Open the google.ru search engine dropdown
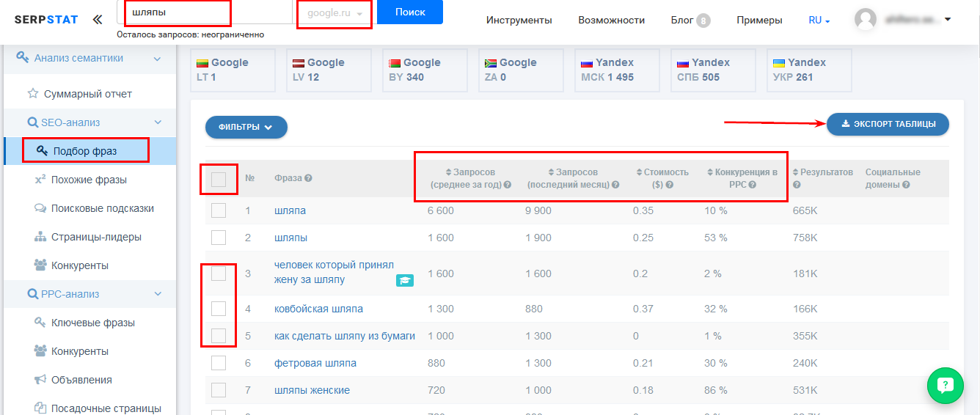 pyautogui.click(x=334, y=14)
